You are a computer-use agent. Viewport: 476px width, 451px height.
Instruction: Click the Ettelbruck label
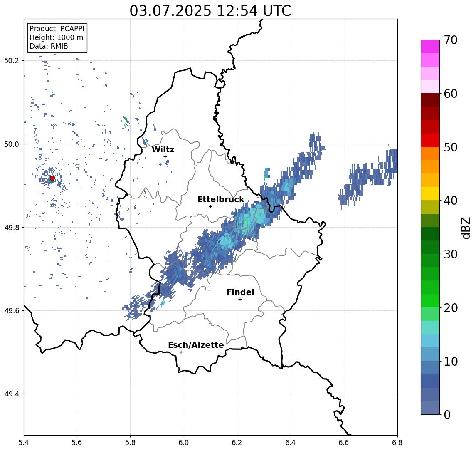pyautogui.click(x=221, y=199)
